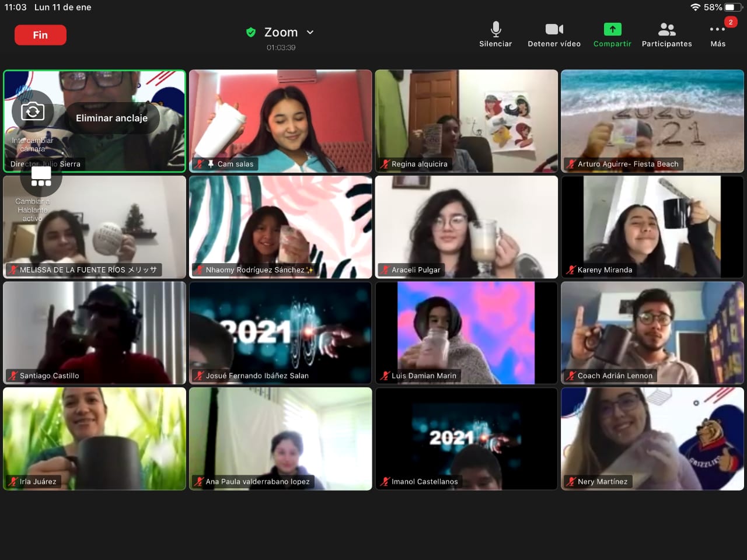Tap Eliminar anclaje to unpin video
Screen dimensions: 747x560
coord(111,118)
